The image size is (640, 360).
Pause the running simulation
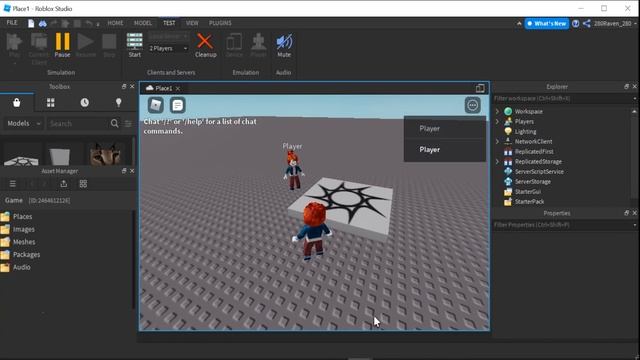[62, 45]
